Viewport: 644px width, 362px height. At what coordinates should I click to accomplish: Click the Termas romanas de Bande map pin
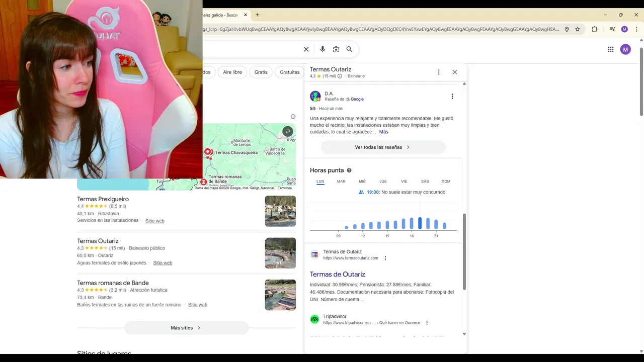(x=203, y=182)
